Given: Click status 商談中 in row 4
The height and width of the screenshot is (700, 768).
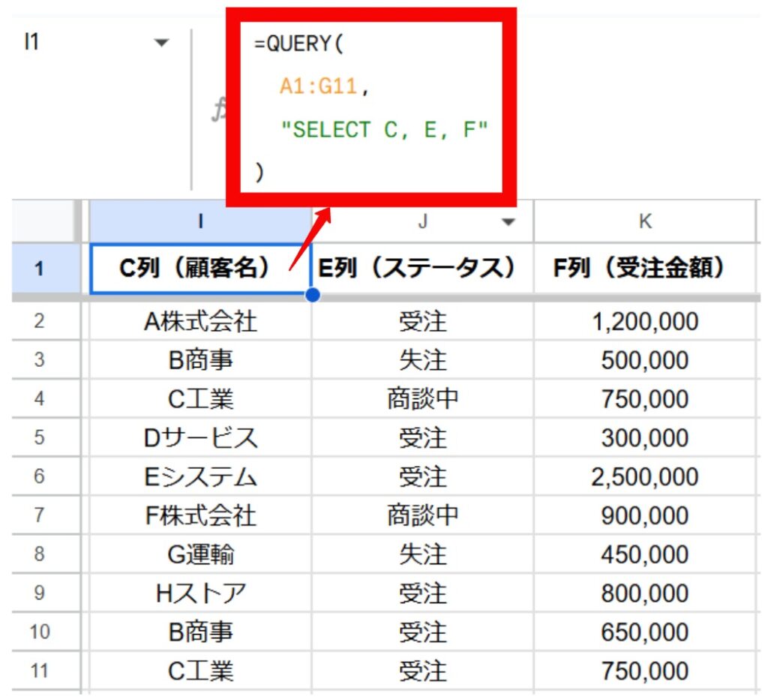Looking at the screenshot, I should [423, 398].
